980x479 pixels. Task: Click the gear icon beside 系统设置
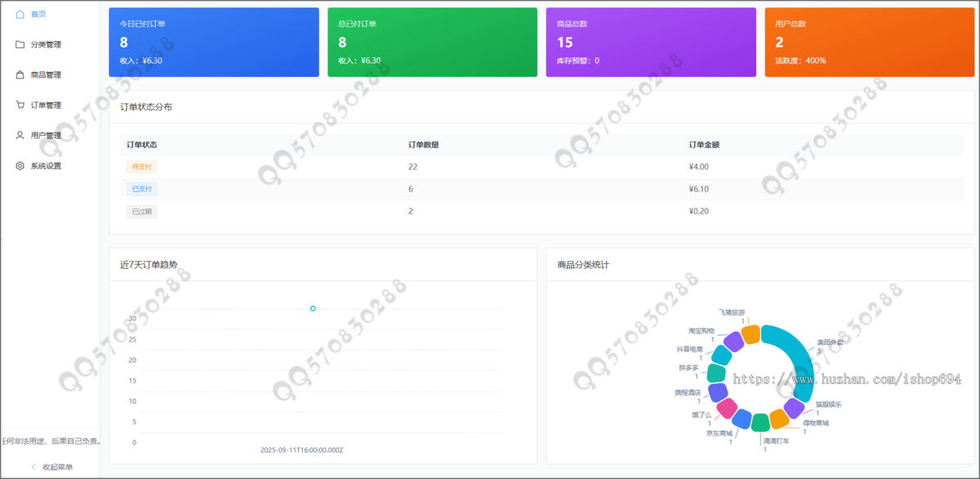coord(20,165)
